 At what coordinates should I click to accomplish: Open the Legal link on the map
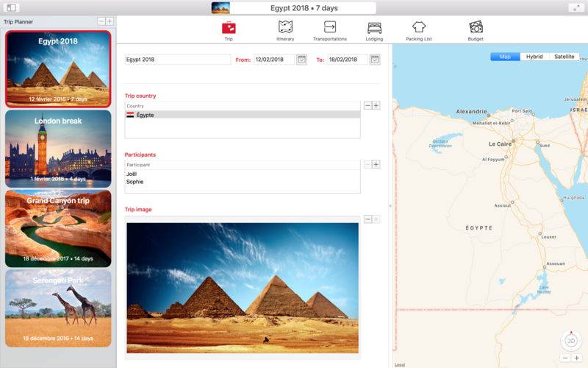400,364
